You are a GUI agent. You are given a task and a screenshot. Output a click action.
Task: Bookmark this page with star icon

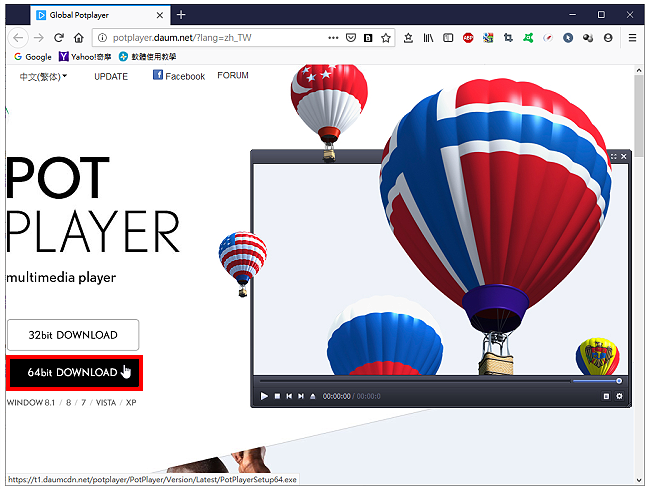pyautogui.click(x=386, y=38)
